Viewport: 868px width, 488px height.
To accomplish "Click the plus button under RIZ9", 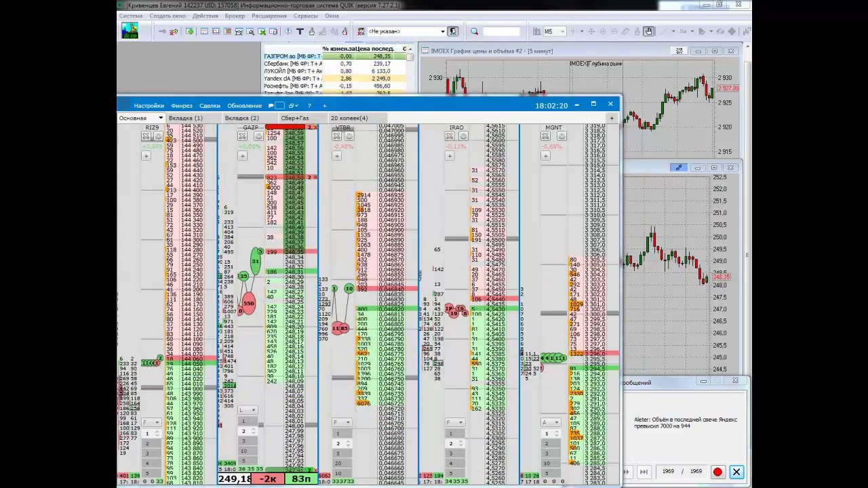I will (146, 156).
